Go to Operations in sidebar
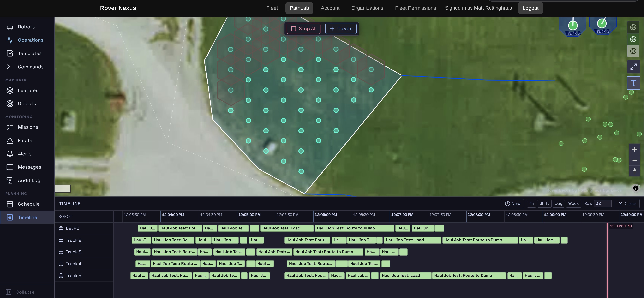644x298 pixels. pyautogui.click(x=27, y=40)
